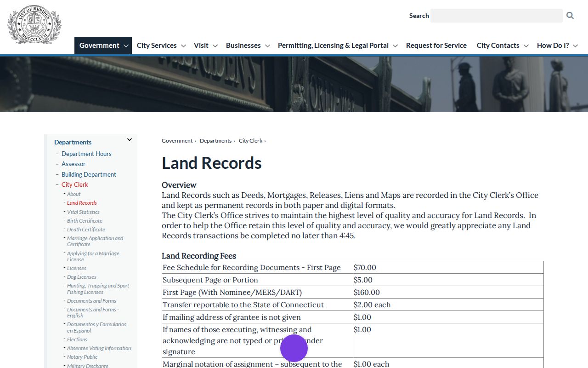Open Marriage Application and Certificate link
Viewport: 588px width, 368px height.
point(95,241)
